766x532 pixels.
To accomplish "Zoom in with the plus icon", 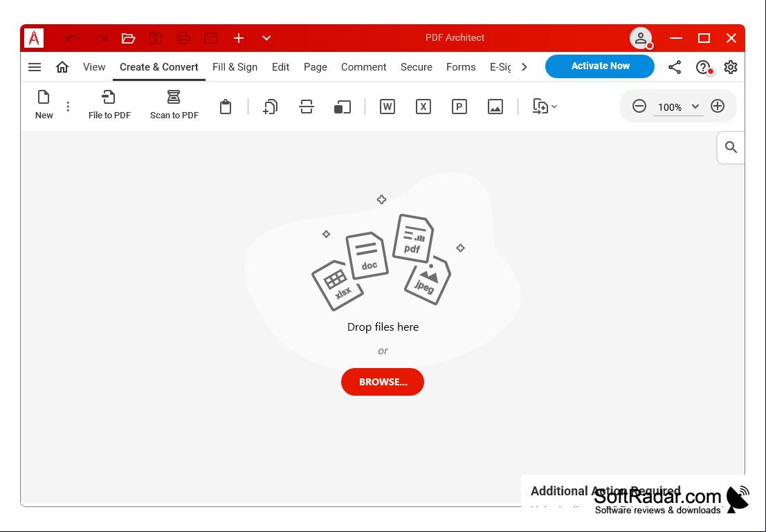I will [717, 106].
